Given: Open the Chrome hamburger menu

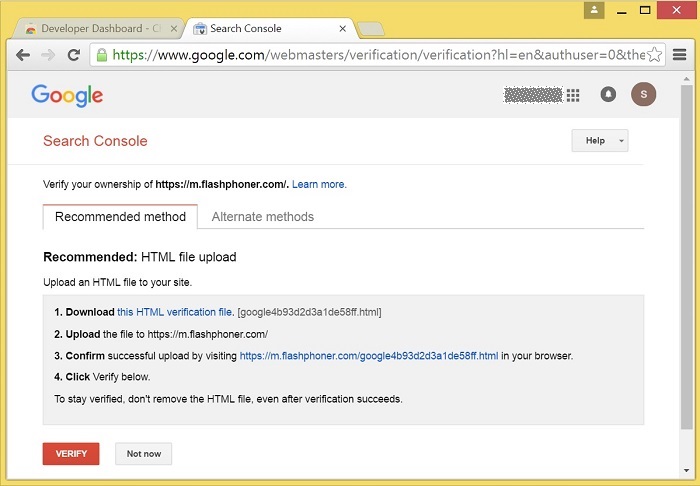Looking at the screenshot, I should (680, 55).
